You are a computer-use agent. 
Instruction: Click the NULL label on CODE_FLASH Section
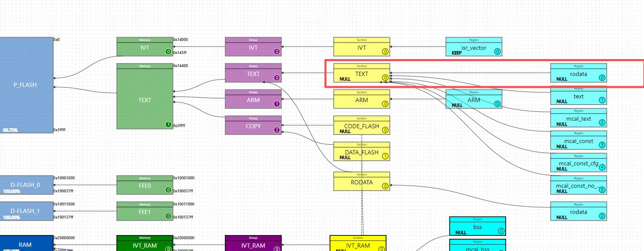pyautogui.click(x=345, y=131)
